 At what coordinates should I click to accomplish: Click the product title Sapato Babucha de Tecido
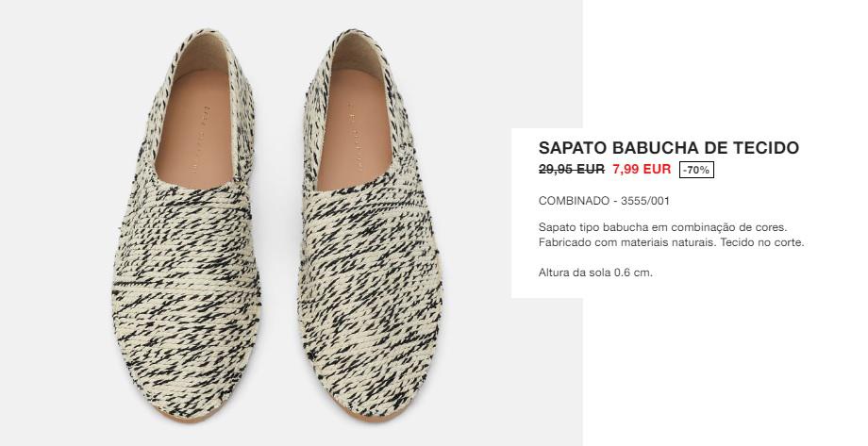click(669, 148)
